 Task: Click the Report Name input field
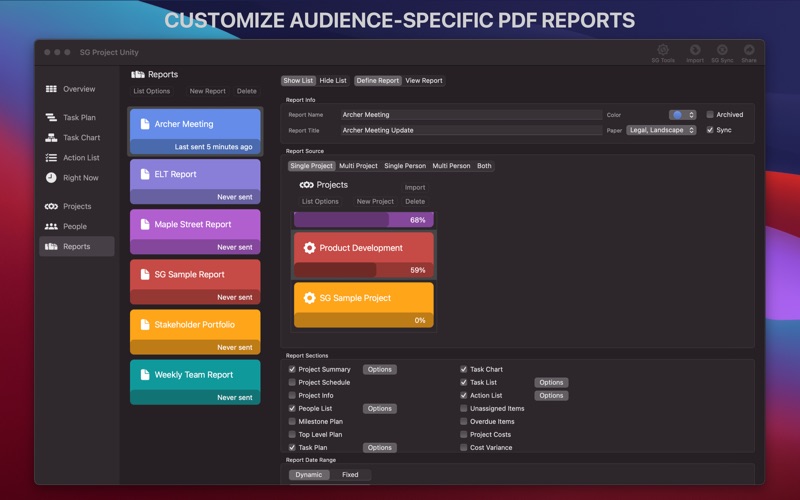click(471, 115)
